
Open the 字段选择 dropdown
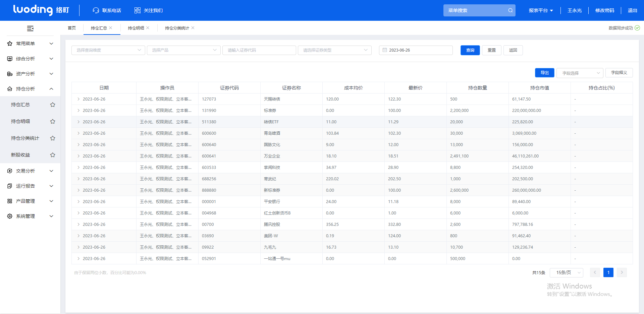coord(580,73)
